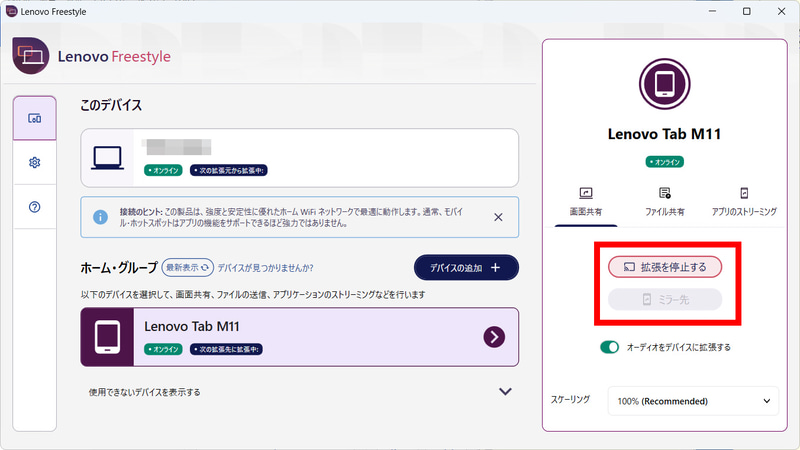The height and width of the screenshot is (450, 800).
Task: Refresh the home group with 最新表示
Action: tap(188, 267)
